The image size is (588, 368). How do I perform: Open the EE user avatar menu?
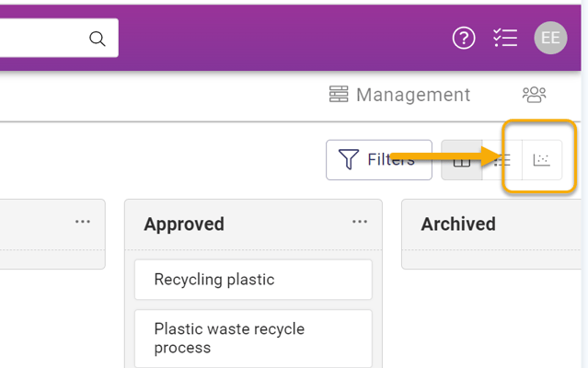tap(550, 38)
